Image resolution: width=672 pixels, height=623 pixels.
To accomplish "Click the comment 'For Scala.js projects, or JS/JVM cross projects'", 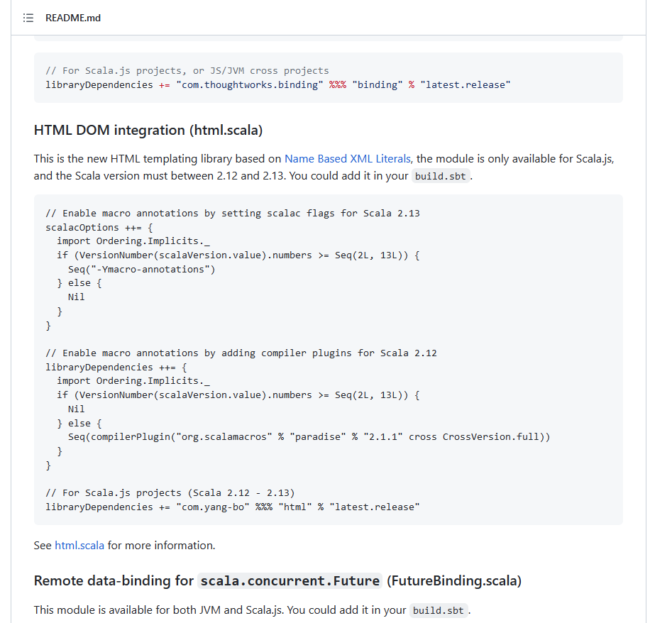I will click(187, 71).
